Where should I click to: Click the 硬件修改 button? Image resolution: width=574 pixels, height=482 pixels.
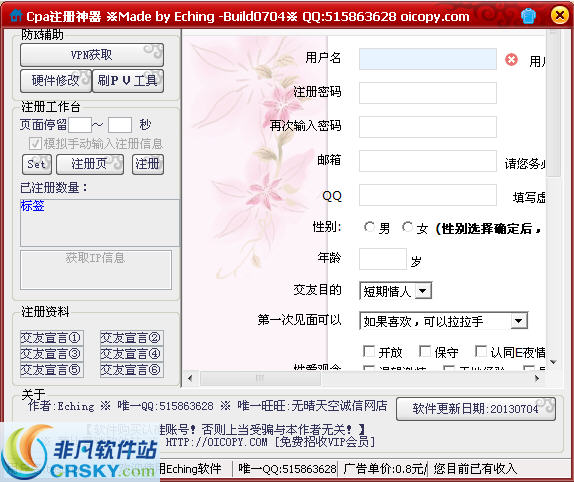56,81
